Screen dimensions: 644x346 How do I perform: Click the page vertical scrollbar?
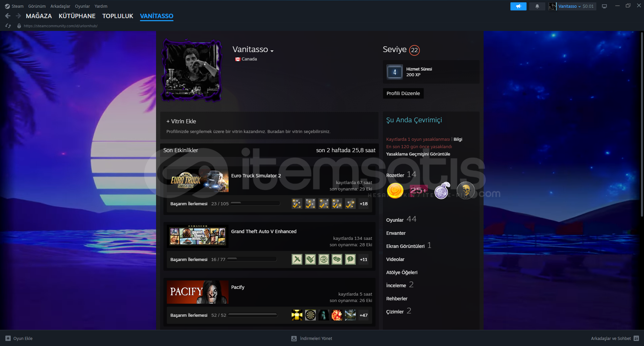coord(642,124)
